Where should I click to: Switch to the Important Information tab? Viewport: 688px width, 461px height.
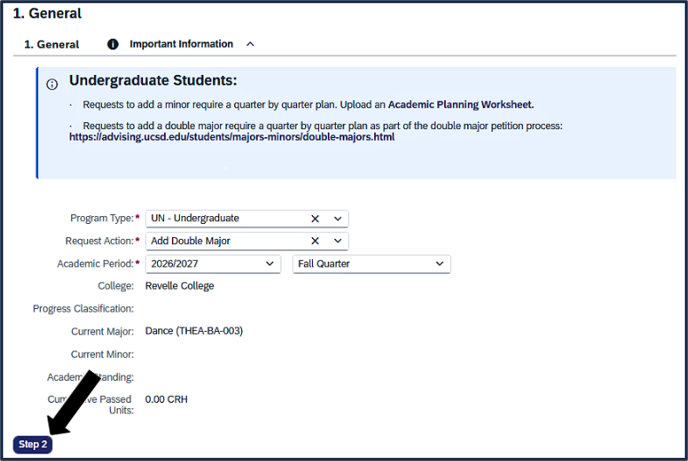[181, 44]
